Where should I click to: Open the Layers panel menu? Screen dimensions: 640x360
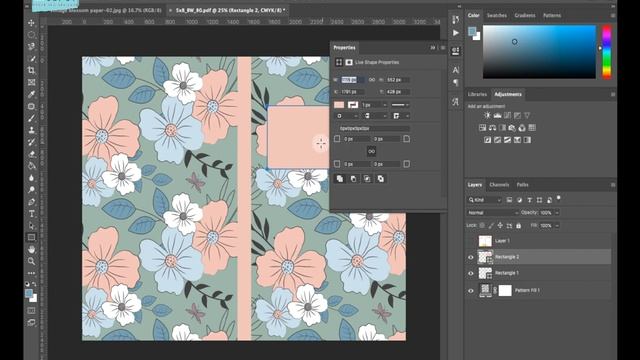point(613,185)
